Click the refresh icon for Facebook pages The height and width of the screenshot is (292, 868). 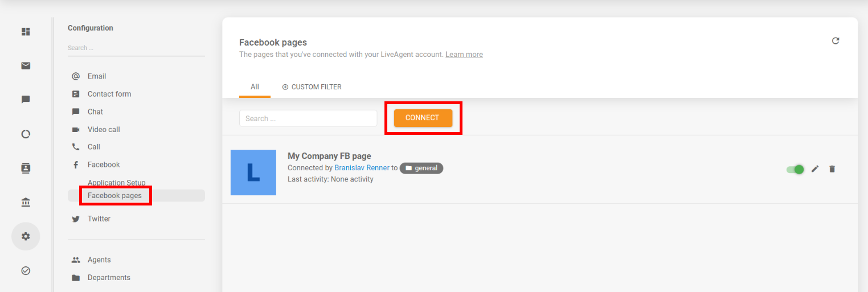click(836, 41)
